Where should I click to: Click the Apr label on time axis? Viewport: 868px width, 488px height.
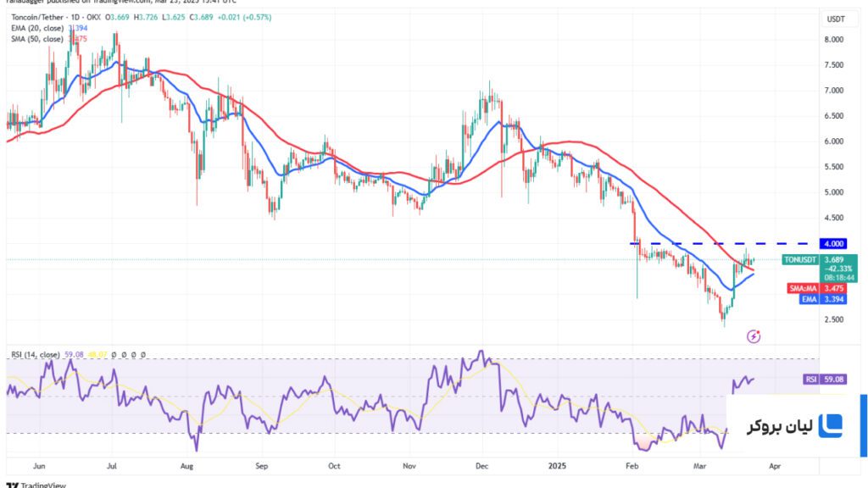click(775, 467)
